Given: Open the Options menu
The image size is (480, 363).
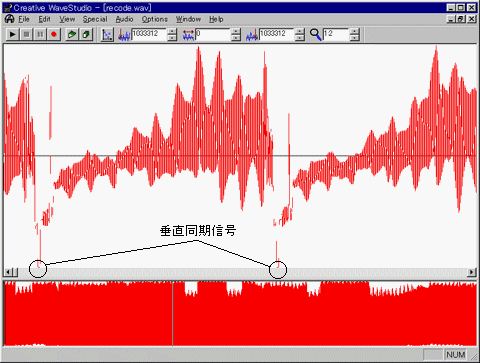Looking at the screenshot, I should pyautogui.click(x=155, y=19).
